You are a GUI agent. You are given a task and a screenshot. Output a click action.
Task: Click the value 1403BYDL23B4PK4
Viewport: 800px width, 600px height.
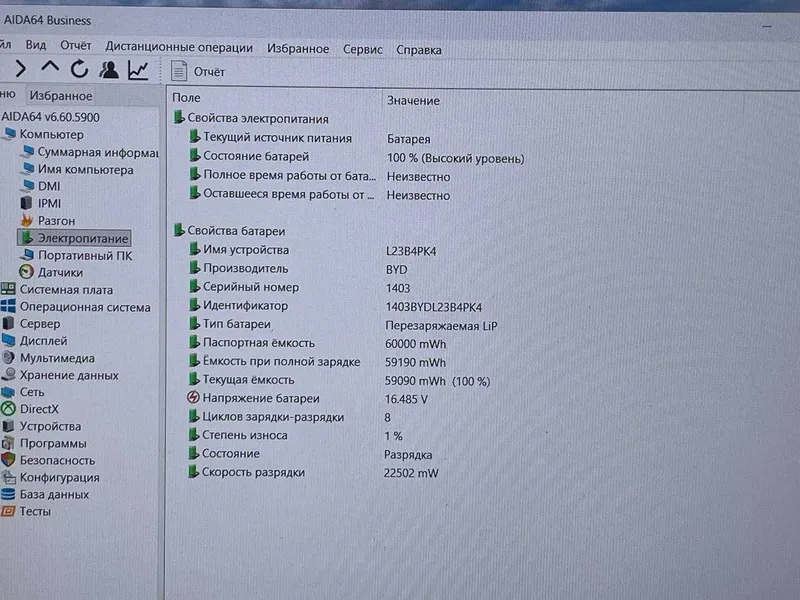(434, 307)
